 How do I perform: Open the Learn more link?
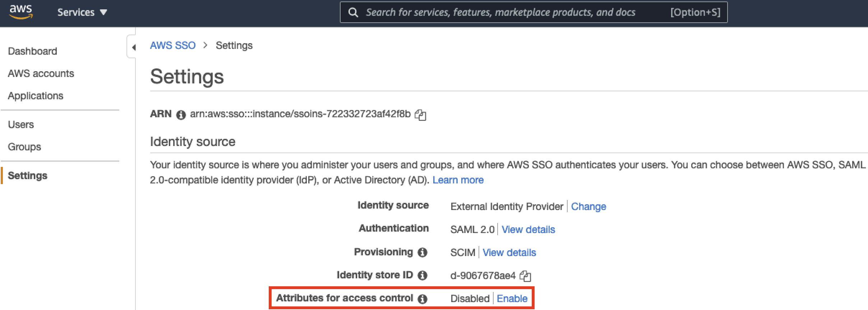458,180
